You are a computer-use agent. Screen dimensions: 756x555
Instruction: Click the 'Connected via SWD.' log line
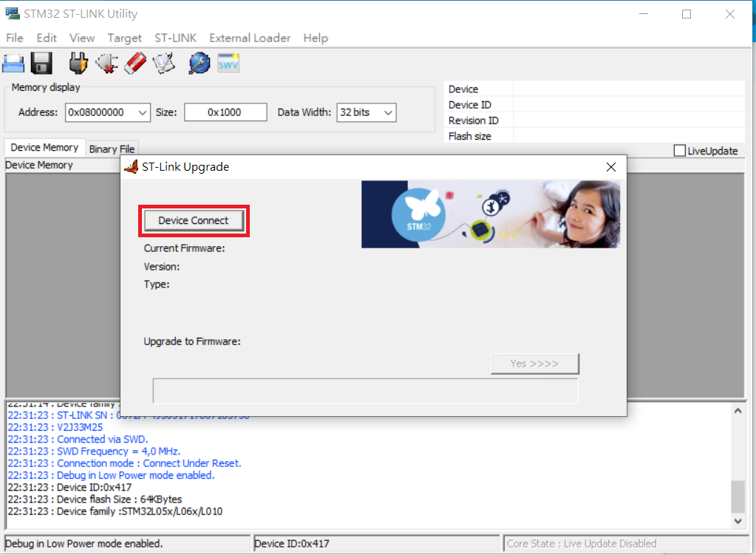coord(78,439)
